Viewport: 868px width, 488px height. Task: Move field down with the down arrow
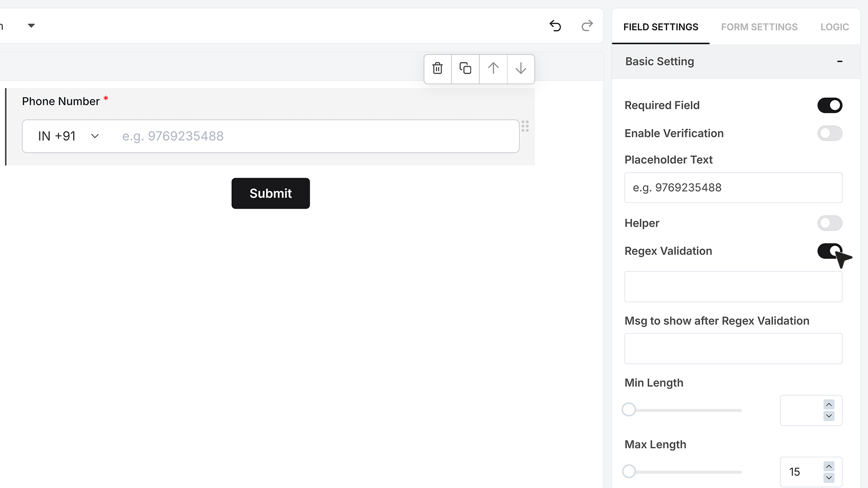(x=521, y=69)
